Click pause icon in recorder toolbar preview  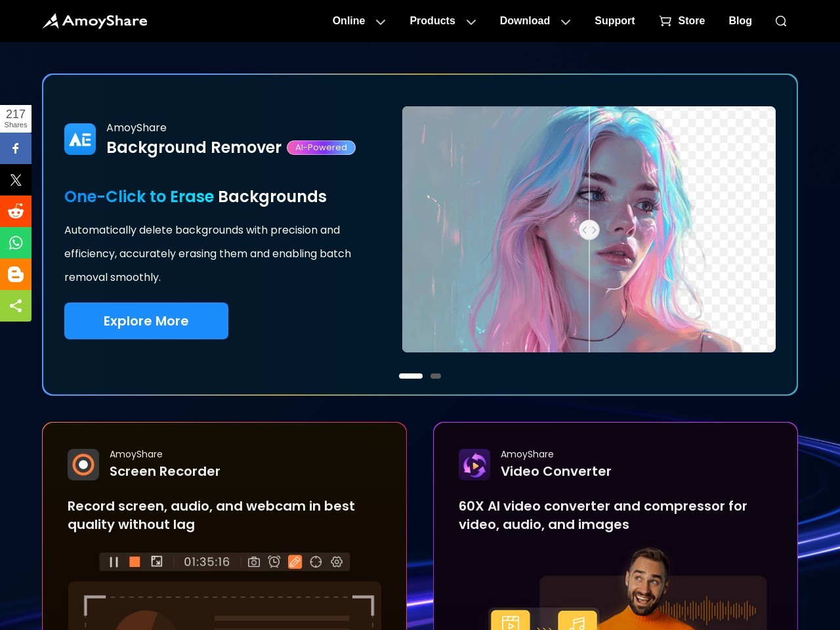tap(114, 562)
